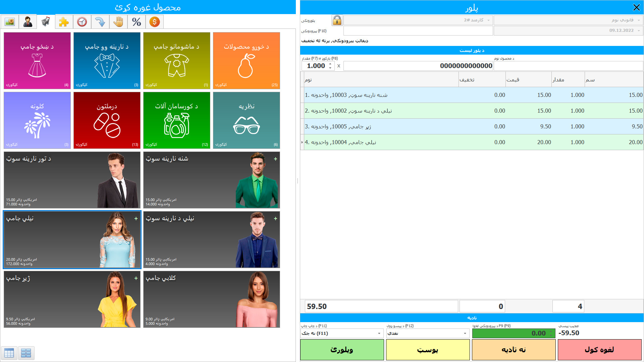Screen dimensions: 644x362
Task: Open the medicines pills category tile
Action: pyautogui.click(x=107, y=120)
